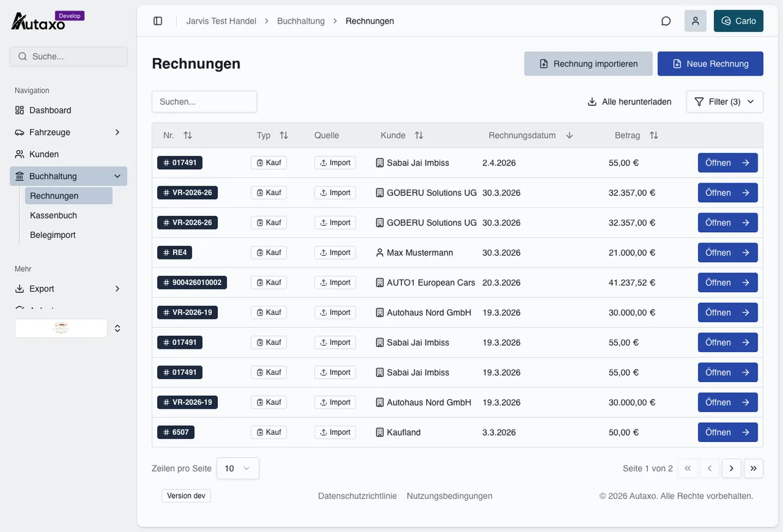The image size is (783, 532).
Task: Click the amount 41.237,52 €
Action: [632, 282]
